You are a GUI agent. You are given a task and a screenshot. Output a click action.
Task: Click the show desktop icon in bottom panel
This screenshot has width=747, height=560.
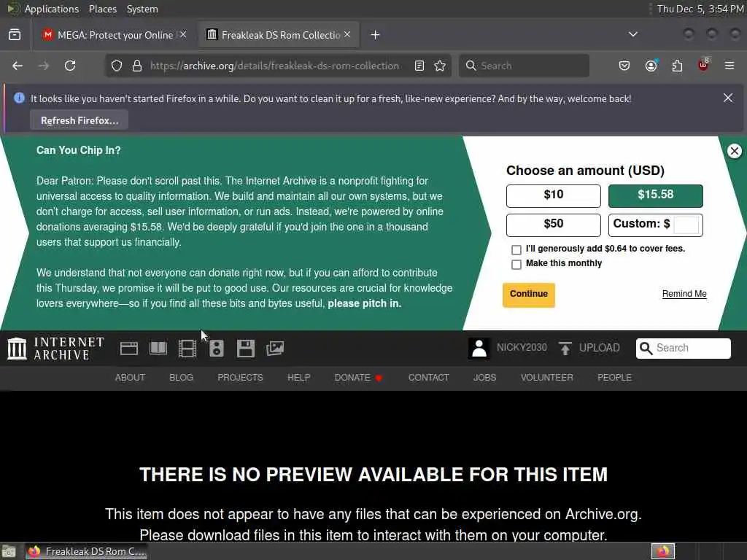[9, 551]
